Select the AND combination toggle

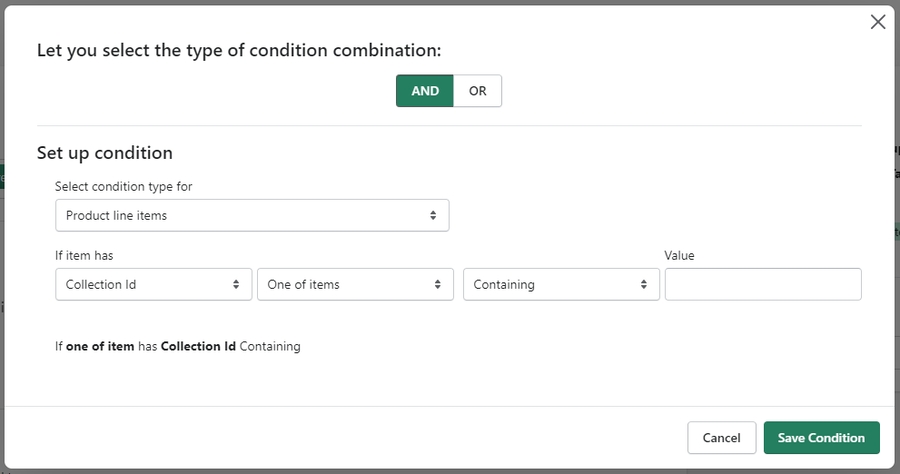pos(425,90)
